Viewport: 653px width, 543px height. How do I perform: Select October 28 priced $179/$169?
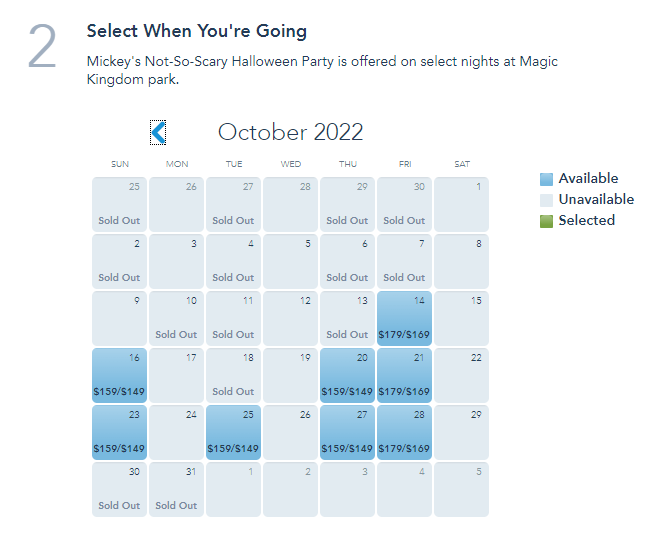click(404, 433)
